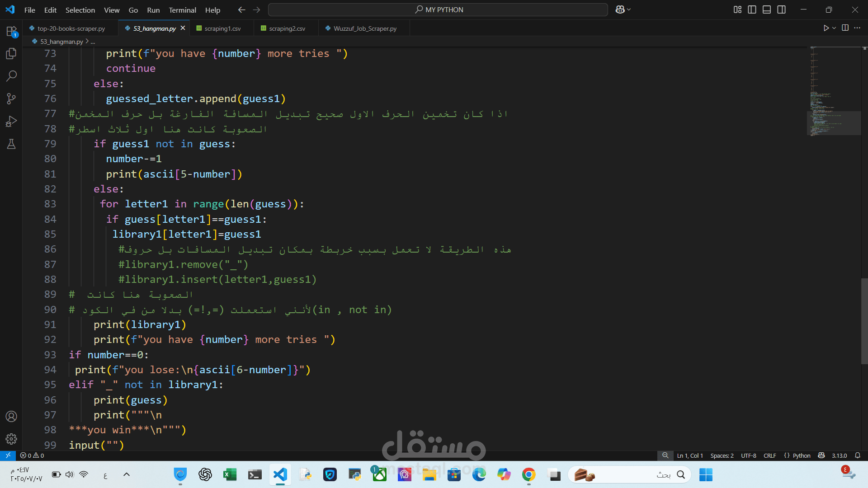Image resolution: width=868 pixels, height=488 pixels.
Task: Open the Manage gear icon
Action: [x=11, y=439]
